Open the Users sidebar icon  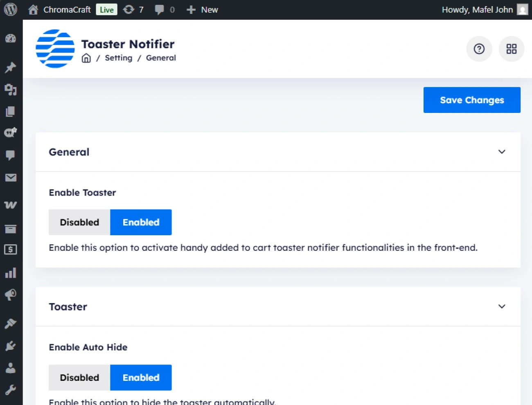(11, 368)
